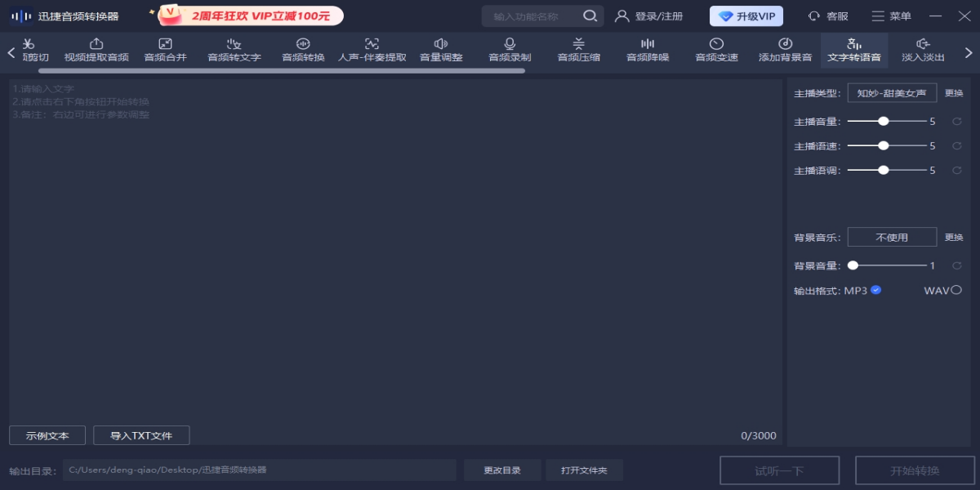Reset the 主播音量 value with its refresh icon

click(x=956, y=122)
